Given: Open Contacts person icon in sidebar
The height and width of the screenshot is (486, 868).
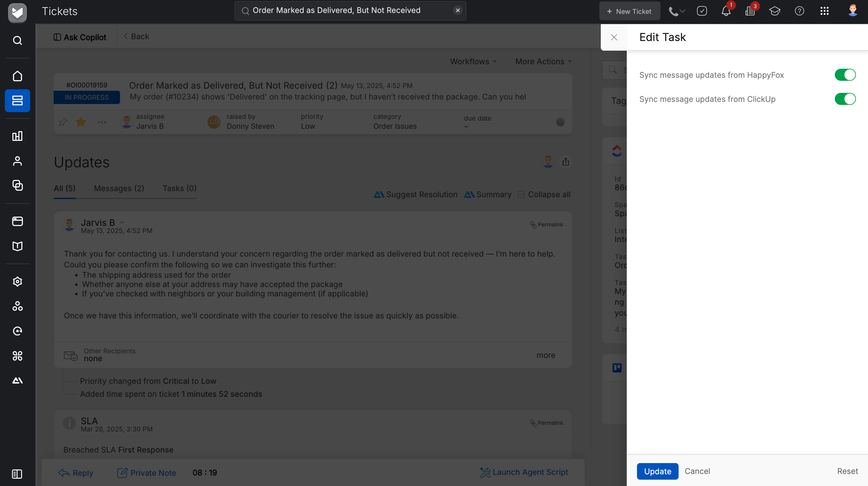Looking at the screenshot, I should tap(17, 161).
